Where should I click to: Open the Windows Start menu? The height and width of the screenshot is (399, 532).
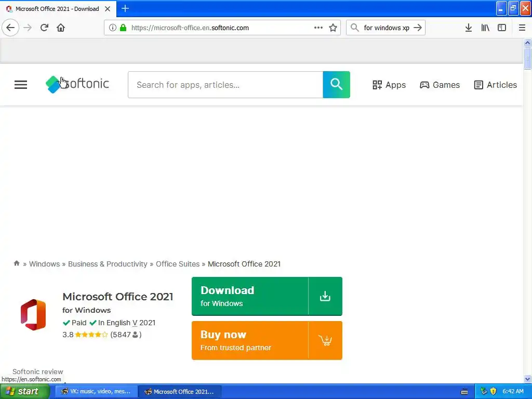[x=25, y=392]
